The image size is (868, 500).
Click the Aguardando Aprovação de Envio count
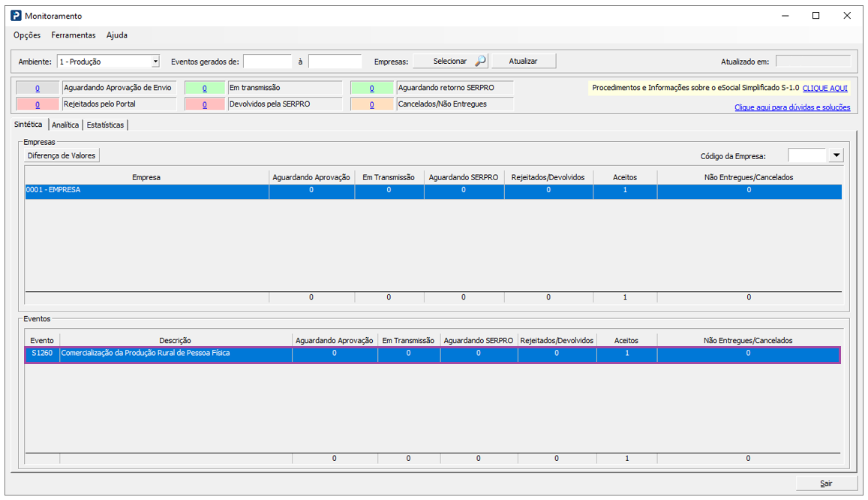[37, 88]
